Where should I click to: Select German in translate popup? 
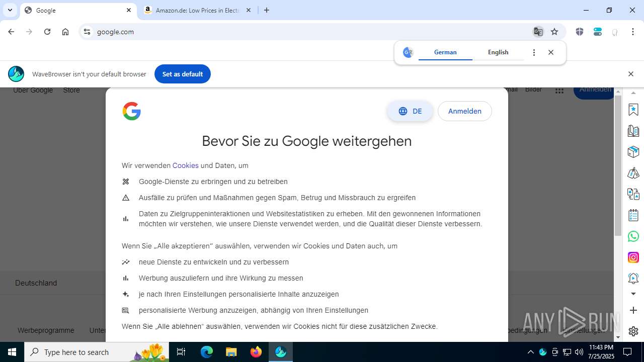pyautogui.click(x=445, y=52)
